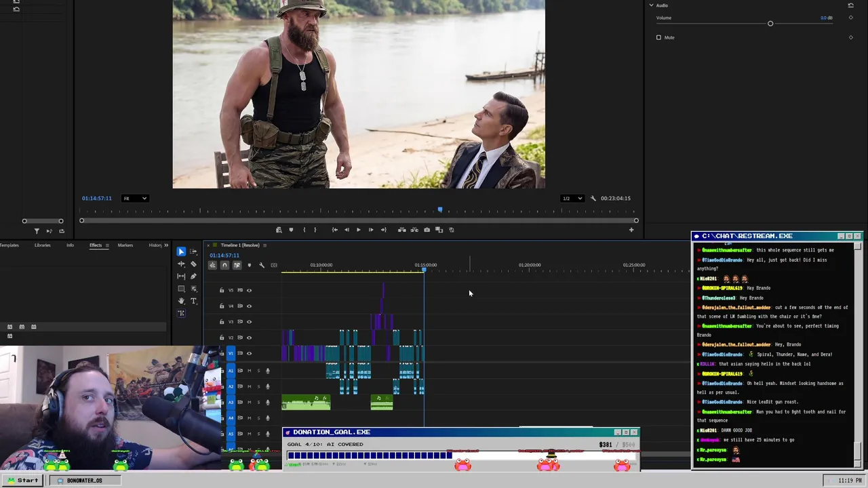The height and width of the screenshot is (488, 868).
Task: Switch to the Info tab
Action: (70, 245)
